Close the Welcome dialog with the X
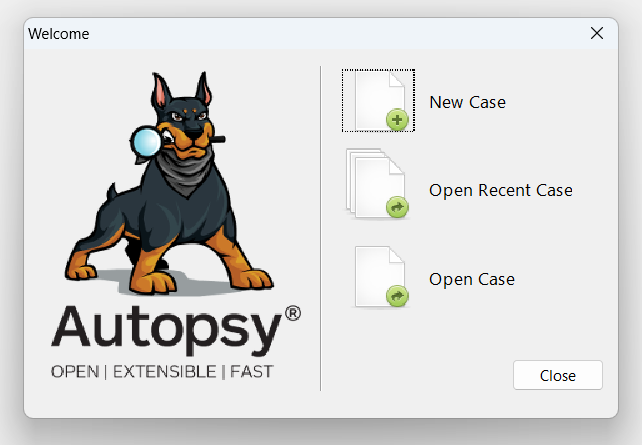Screen dimensions: 642x445 click(x=597, y=33)
